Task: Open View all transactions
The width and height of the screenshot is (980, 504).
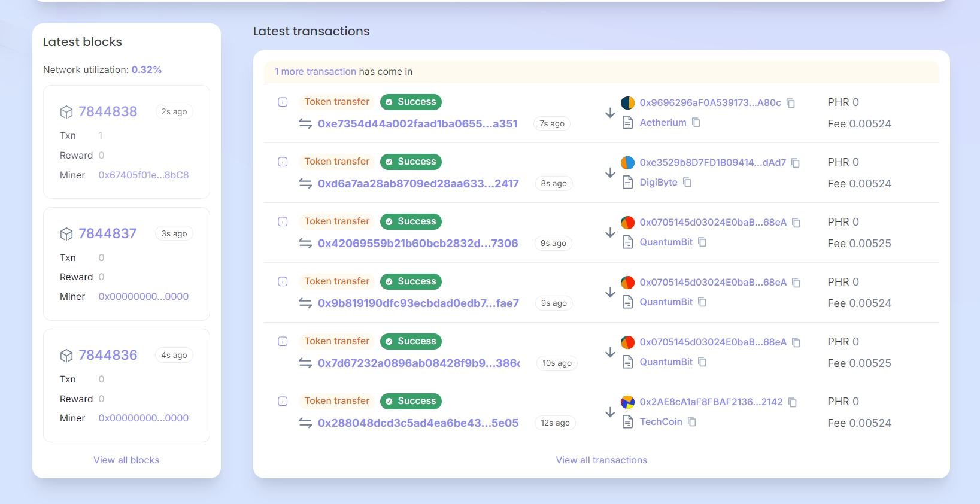Action: (601, 460)
